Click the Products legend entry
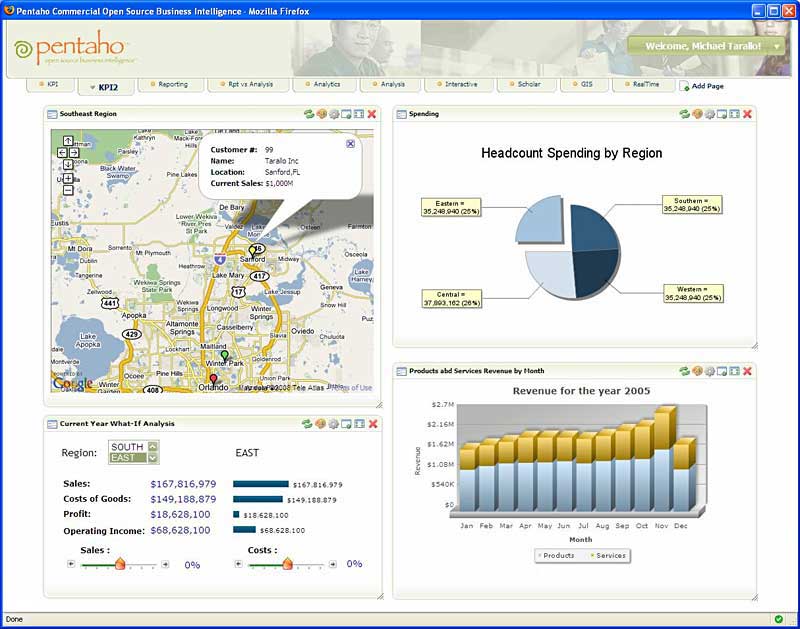Screen dimensions: 800x629 click(x=556, y=556)
